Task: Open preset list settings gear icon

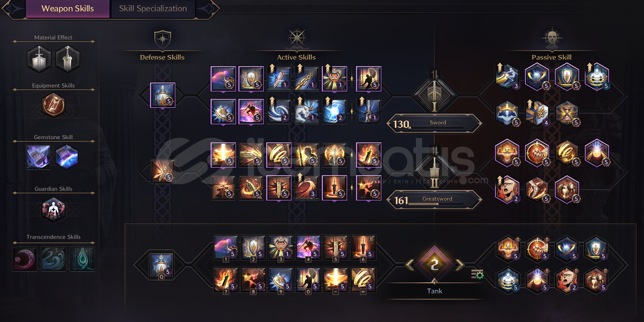Action: coord(478,274)
